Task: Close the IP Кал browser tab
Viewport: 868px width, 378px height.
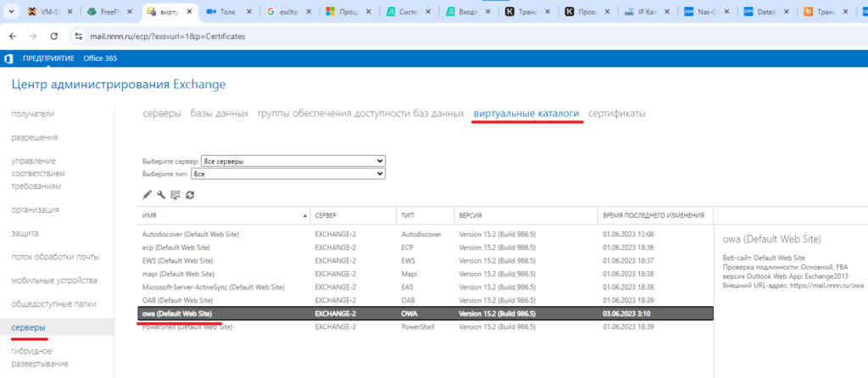Action: click(667, 11)
